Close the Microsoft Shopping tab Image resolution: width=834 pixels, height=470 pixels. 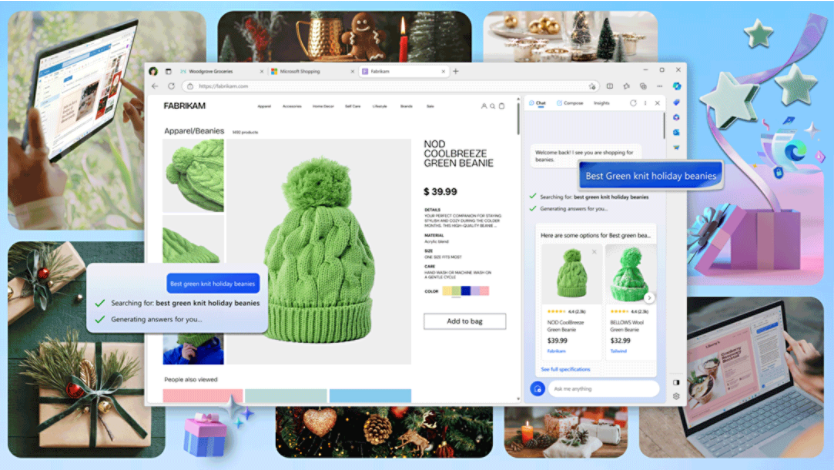[352, 71]
